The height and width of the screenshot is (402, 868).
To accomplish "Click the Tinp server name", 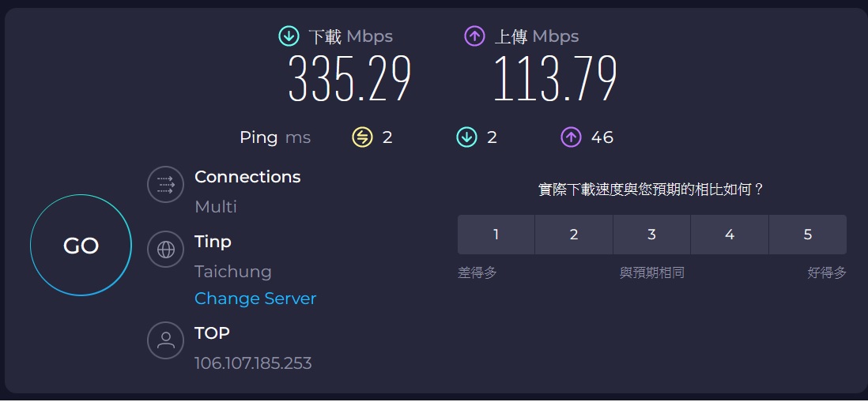I will pos(213,242).
